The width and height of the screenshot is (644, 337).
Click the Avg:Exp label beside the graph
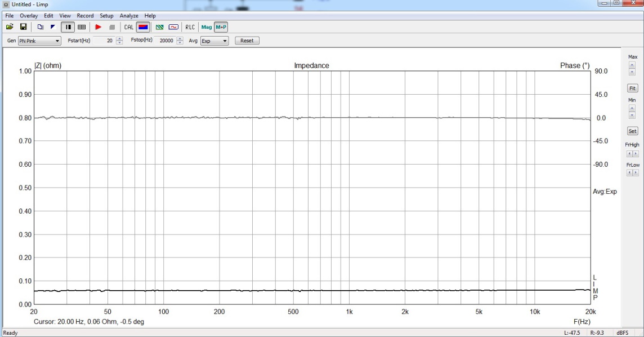pyautogui.click(x=605, y=192)
